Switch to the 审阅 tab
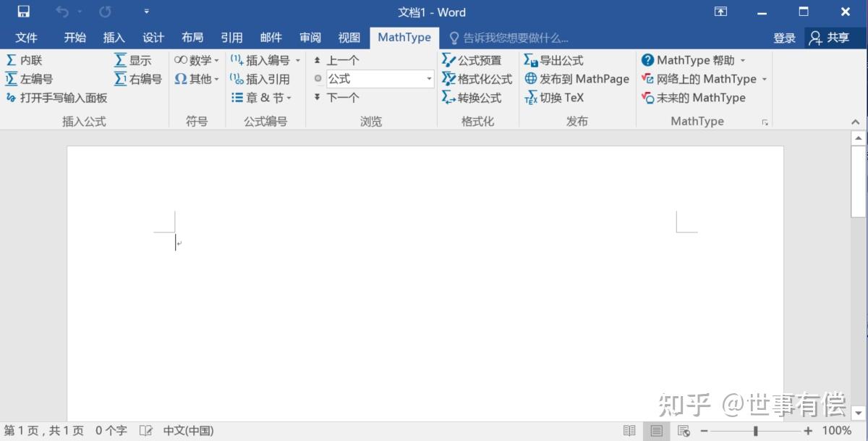Image resolution: width=868 pixels, height=441 pixels. [x=310, y=38]
